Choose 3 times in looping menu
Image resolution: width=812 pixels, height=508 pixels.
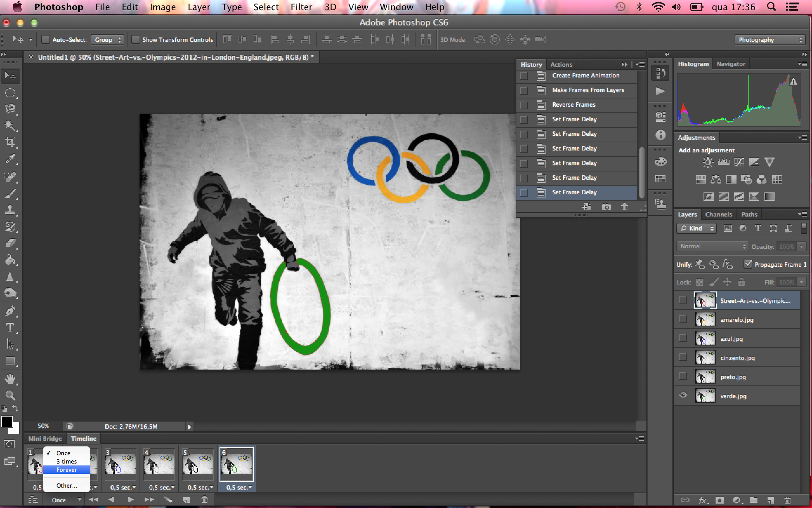click(x=66, y=461)
